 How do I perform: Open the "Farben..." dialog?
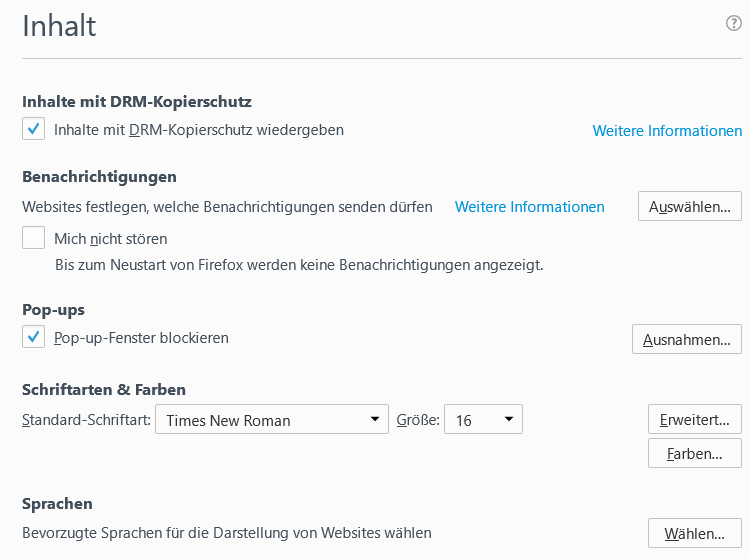click(x=694, y=453)
